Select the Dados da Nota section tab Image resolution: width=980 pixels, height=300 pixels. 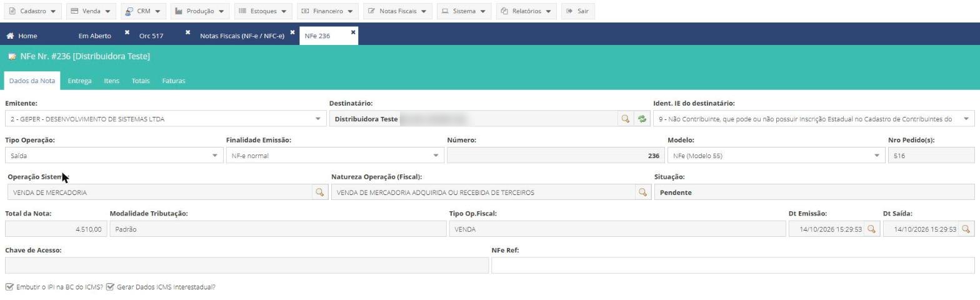[x=32, y=81]
